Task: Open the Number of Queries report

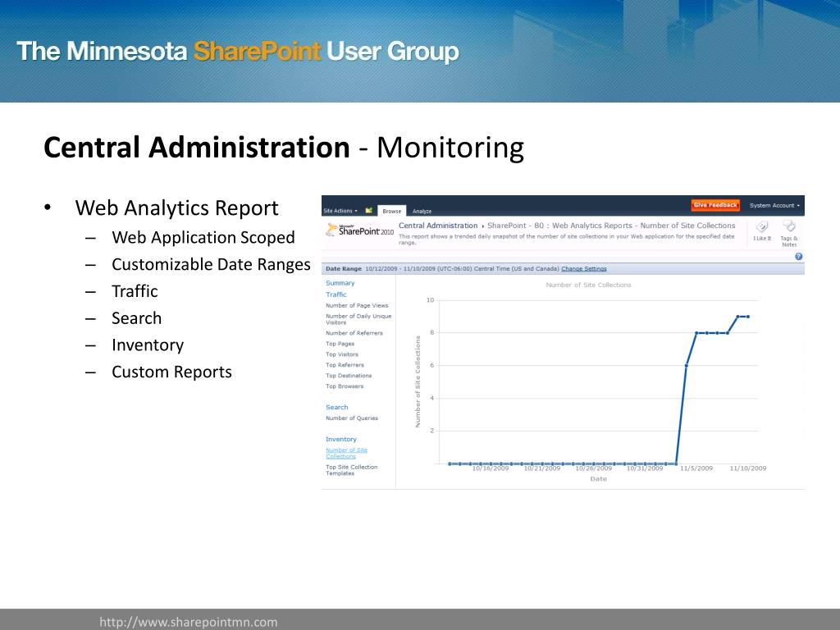Action: point(351,418)
